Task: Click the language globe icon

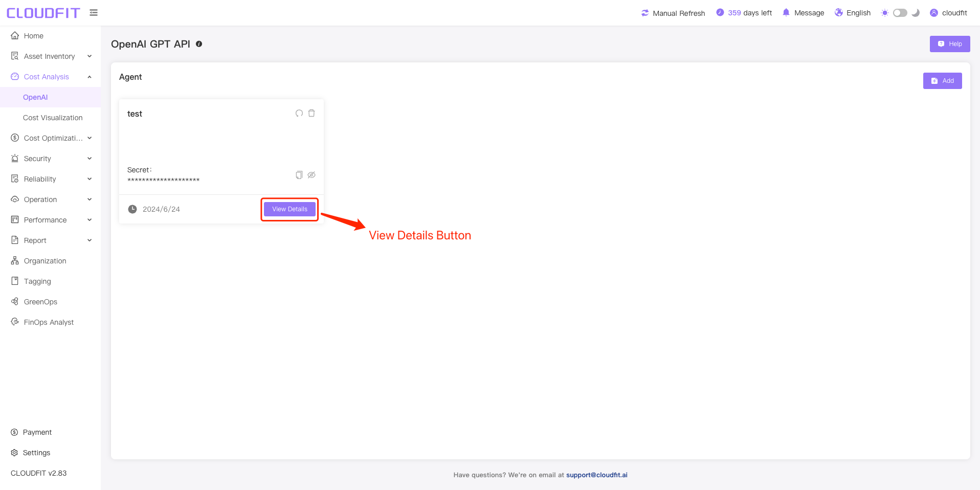Action: coord(839,12)
